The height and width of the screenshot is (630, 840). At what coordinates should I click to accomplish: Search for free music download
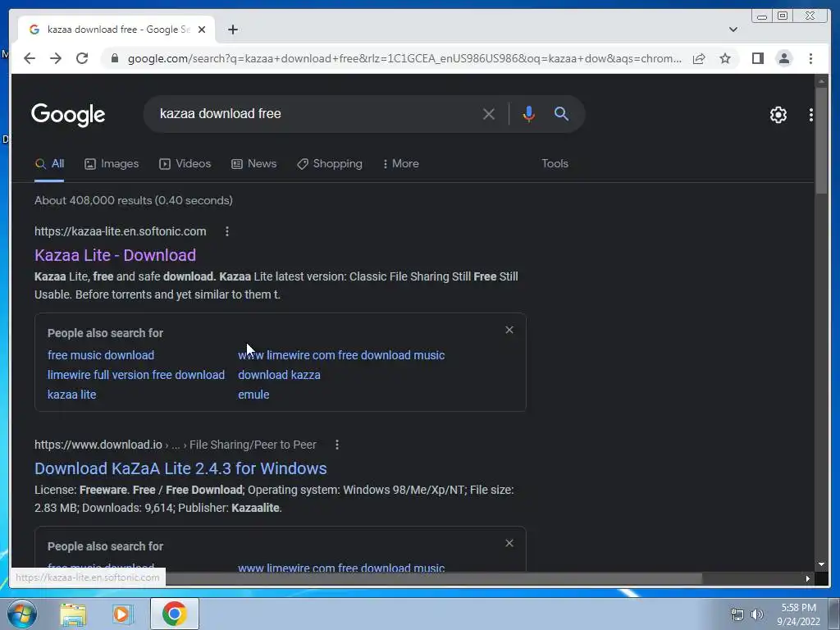[101, 355]
